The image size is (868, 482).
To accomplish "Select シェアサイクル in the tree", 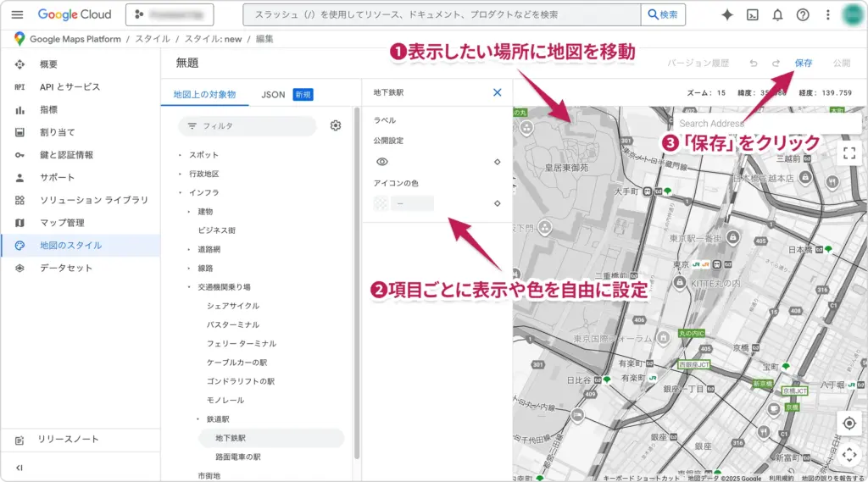I will 233,306.
